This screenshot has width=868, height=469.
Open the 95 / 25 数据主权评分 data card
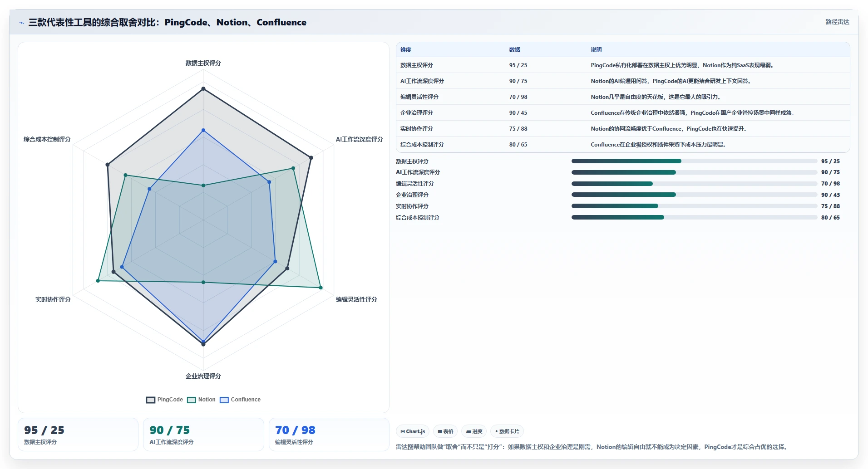click(x=78, y=435)
